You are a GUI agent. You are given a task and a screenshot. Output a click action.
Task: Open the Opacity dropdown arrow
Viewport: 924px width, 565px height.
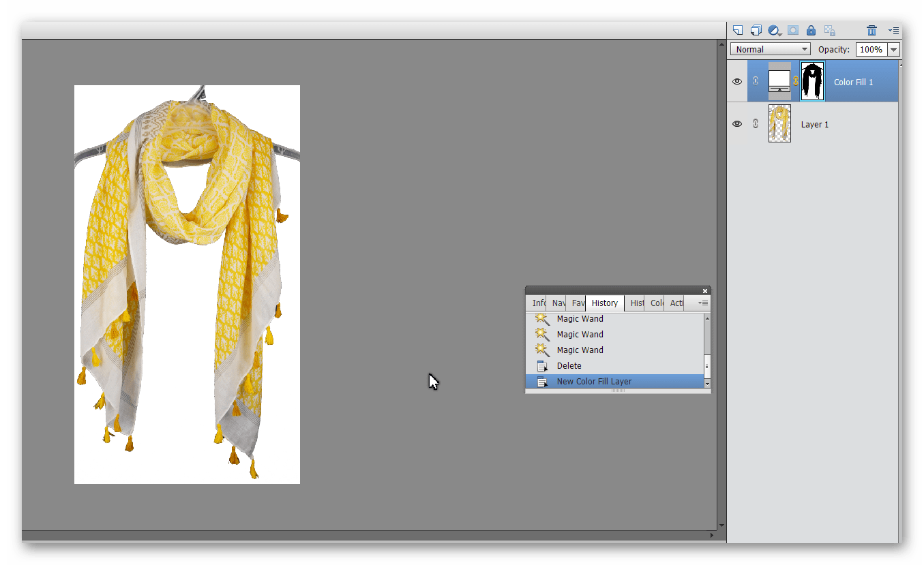893,48
